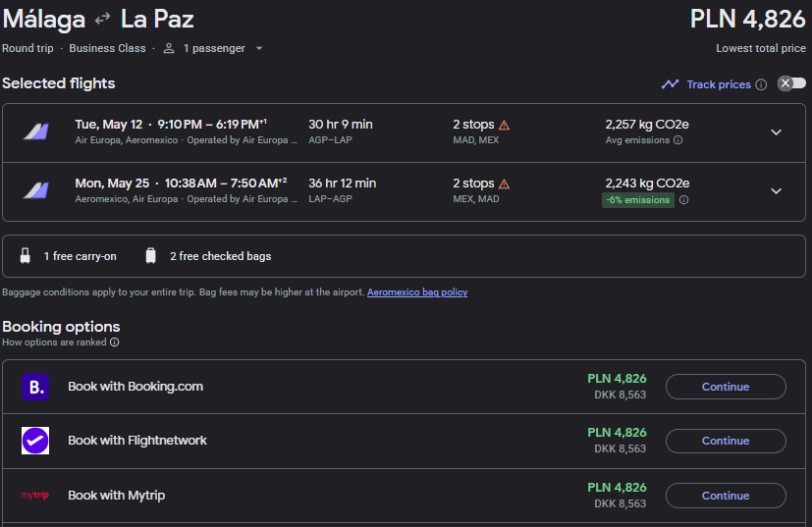Click the 'MEX, MAD' stops text
This screenshot has height=527, width=812.
(476, 199)
